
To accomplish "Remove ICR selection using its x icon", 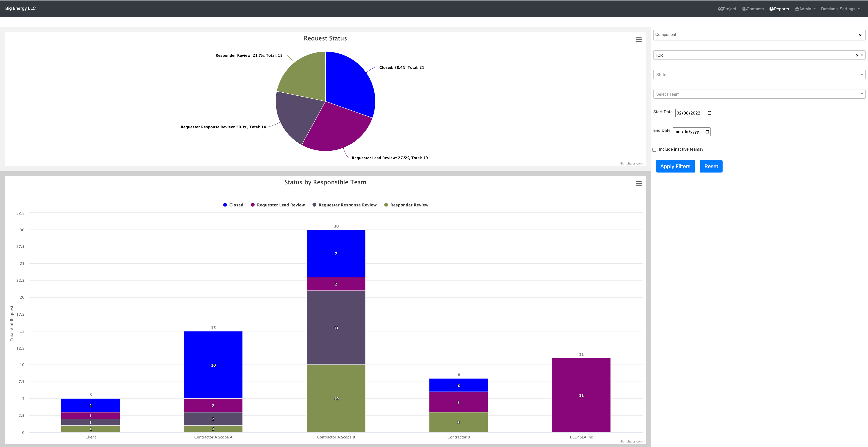I will click(857, 55).
